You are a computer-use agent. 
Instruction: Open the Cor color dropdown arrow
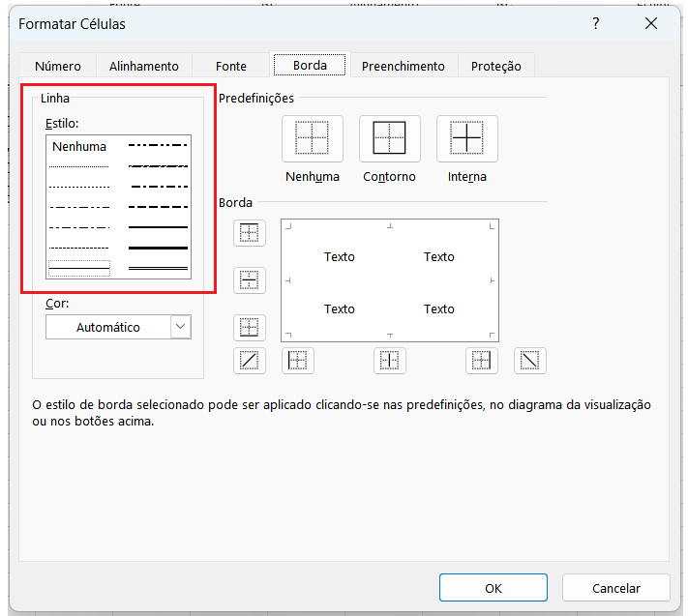(180, 327)
